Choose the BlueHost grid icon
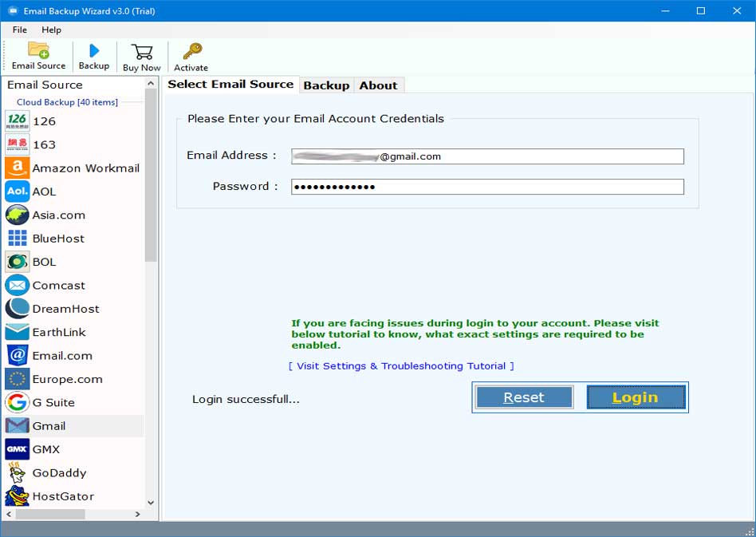The image size is (756, 537). point(18,239)
